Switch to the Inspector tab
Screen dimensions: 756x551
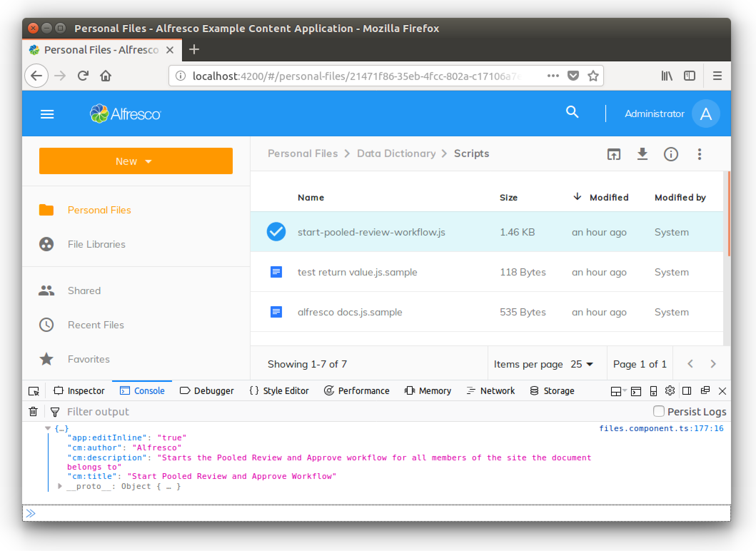coord(79,391)
